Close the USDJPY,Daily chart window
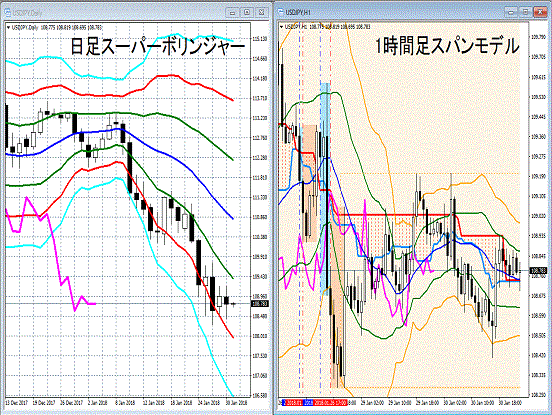 pos(261,13)
